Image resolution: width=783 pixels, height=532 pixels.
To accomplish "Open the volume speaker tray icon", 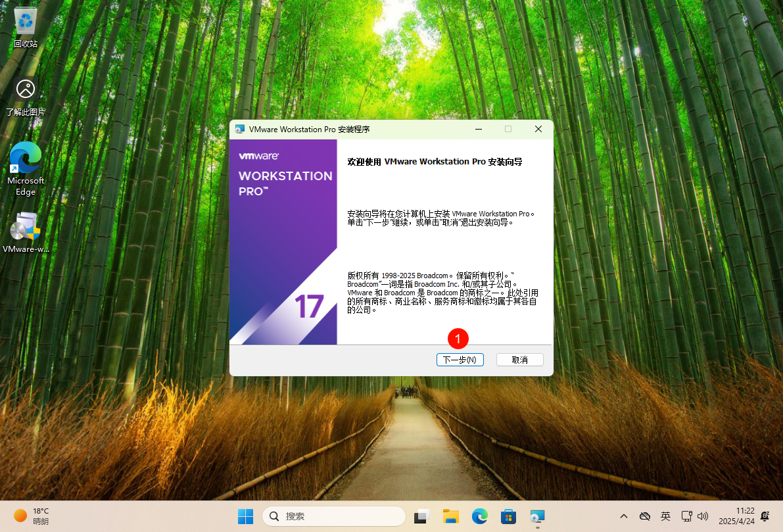I will [x=703, y=516].
